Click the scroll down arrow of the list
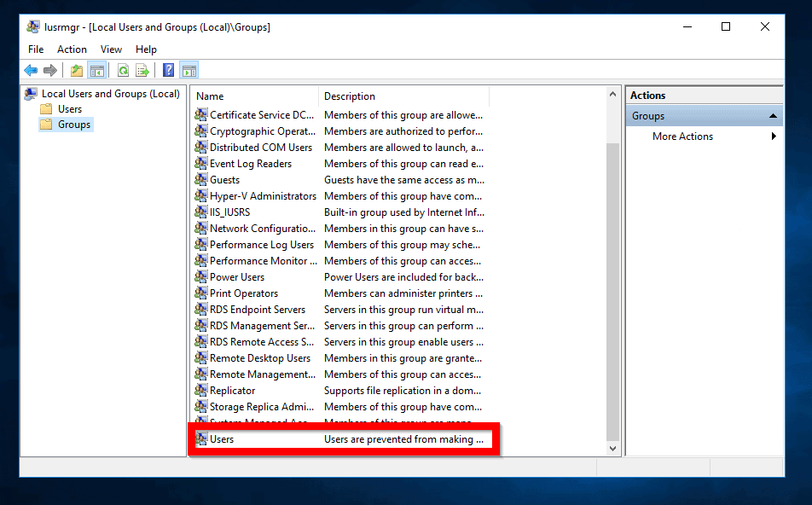The width and height of the screenshot is (812, 505). [612, 448]
